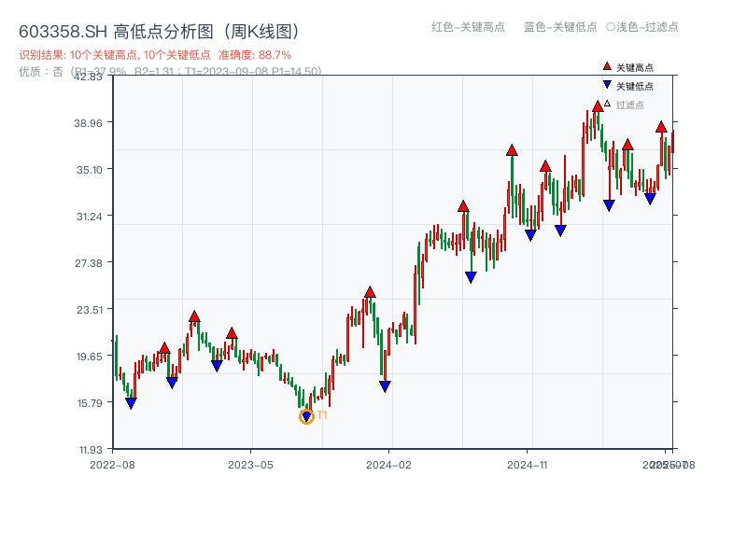Select red high triangle at the chart's tallest peak
The image size is (747, 560).
pyautogui.click(x=598, y=106)
